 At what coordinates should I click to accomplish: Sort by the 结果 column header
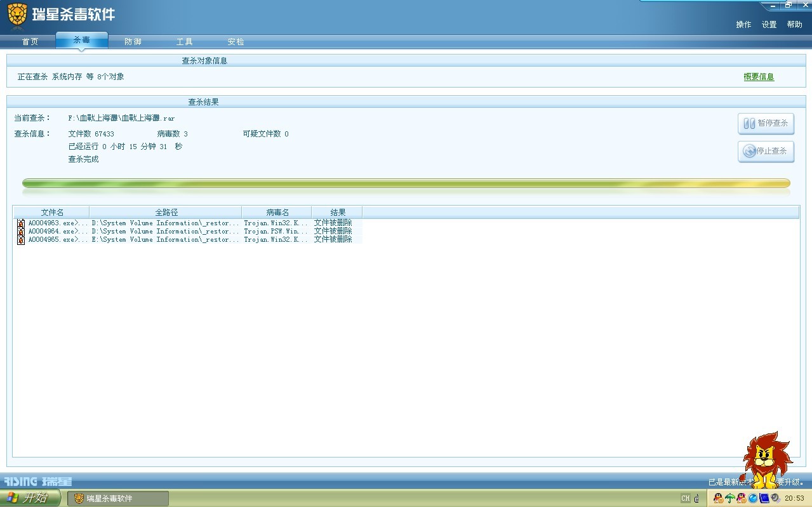point(337,213)
